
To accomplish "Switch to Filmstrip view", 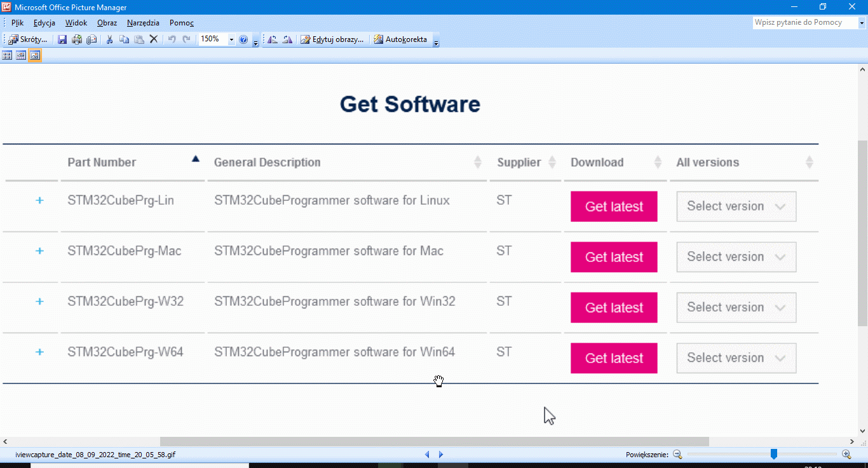I will coord(21,55).
